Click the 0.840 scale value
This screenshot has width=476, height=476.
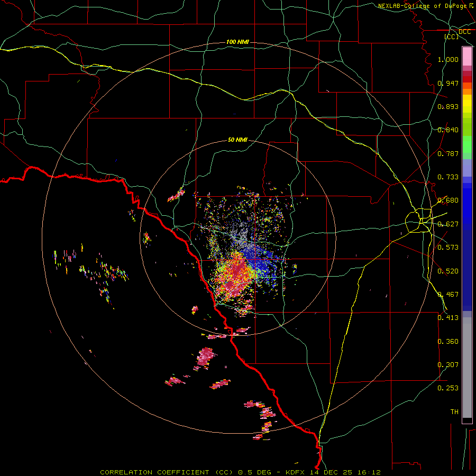pos(448,130)
